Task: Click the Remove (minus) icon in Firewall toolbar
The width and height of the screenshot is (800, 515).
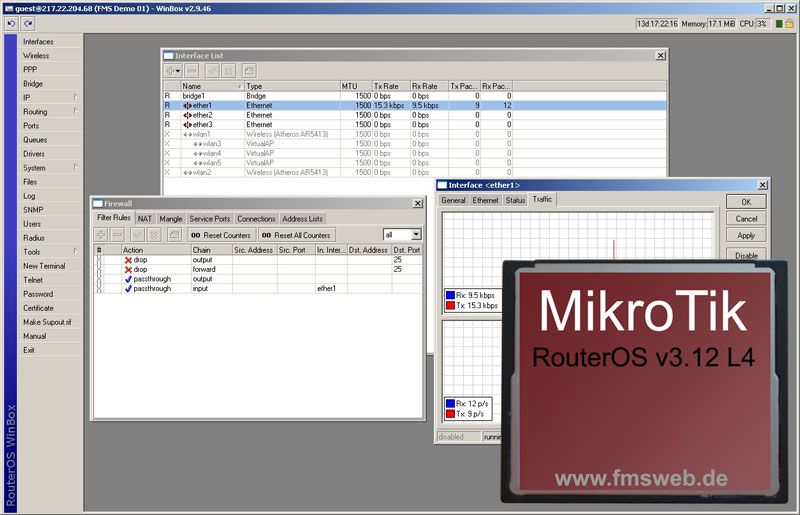Action: 117,235
